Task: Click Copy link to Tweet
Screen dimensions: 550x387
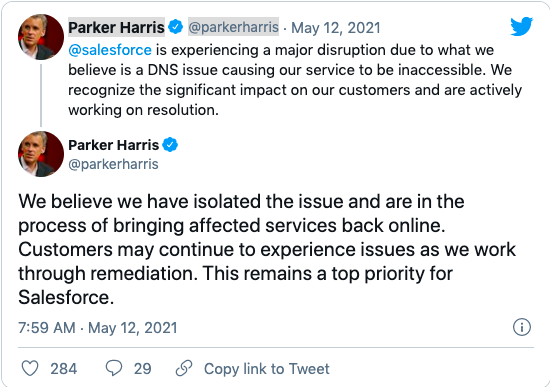Action: click(x=267, y=369)
